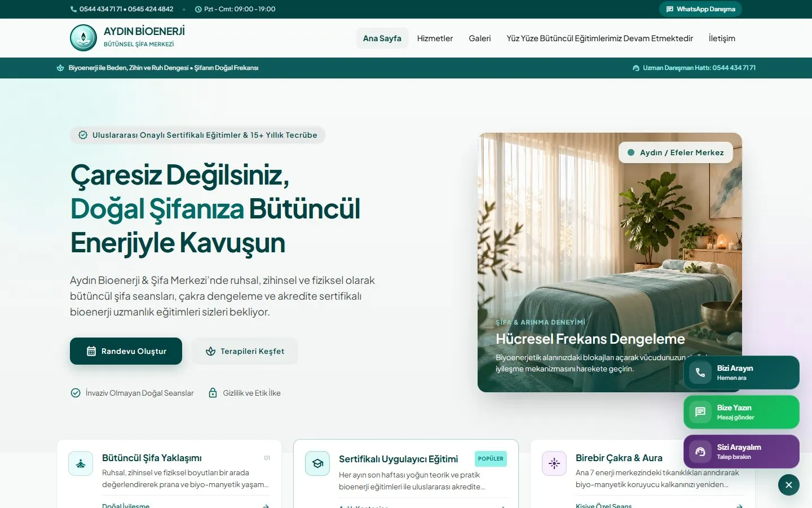Click the Aydın / Efeler Merkez location badge

[x=676, y=152]
